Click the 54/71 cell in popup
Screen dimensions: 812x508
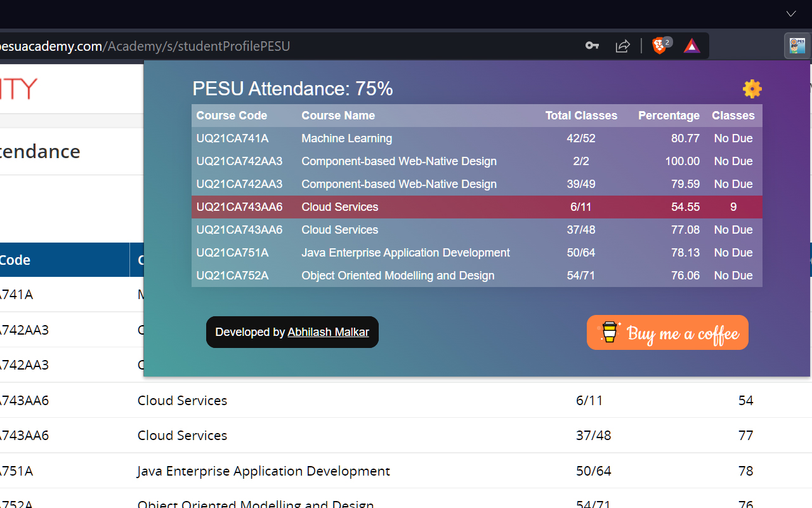coord(581,276)
